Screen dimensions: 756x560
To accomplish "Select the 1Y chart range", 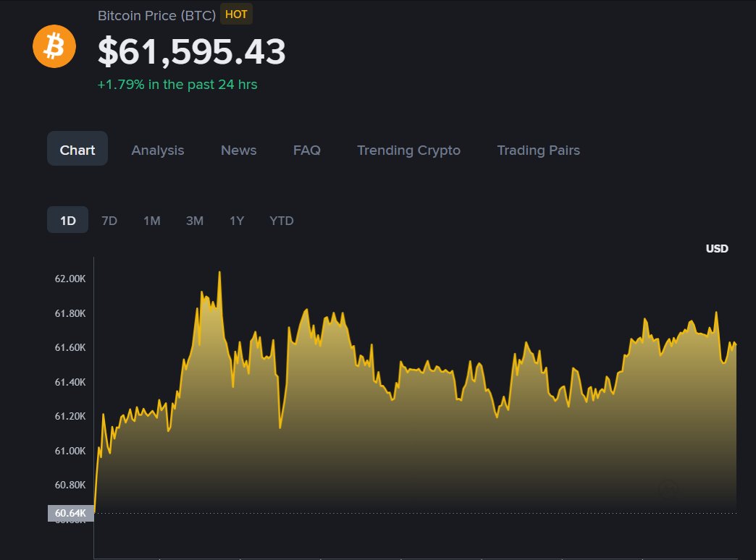I will (x=237, y=221).
